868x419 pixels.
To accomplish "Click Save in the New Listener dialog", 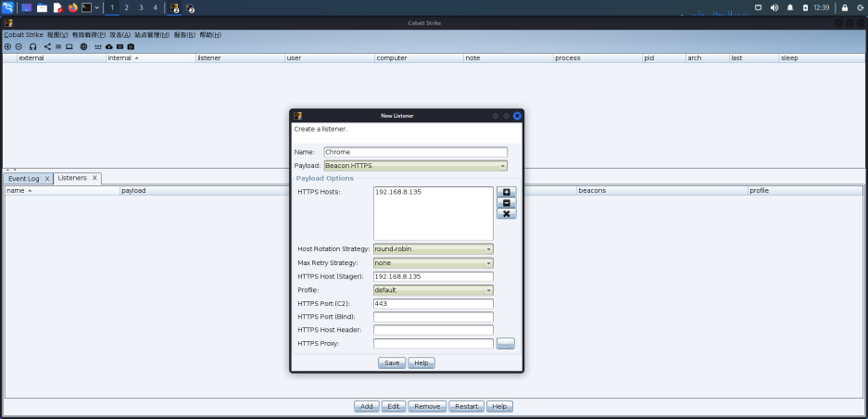I will point(392,363).
